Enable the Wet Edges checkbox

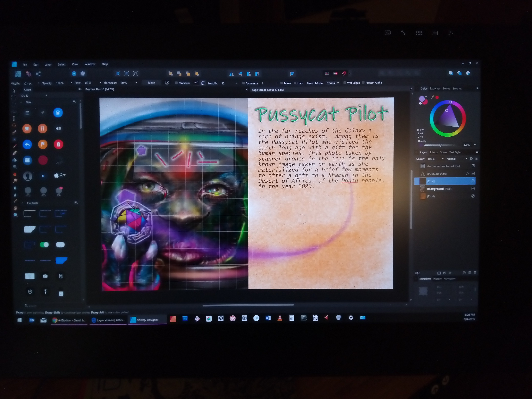(345, 83)
